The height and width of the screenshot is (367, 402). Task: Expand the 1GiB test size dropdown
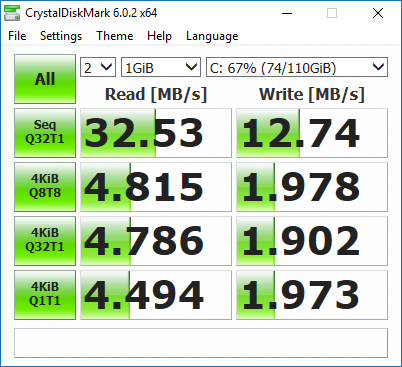161,67
